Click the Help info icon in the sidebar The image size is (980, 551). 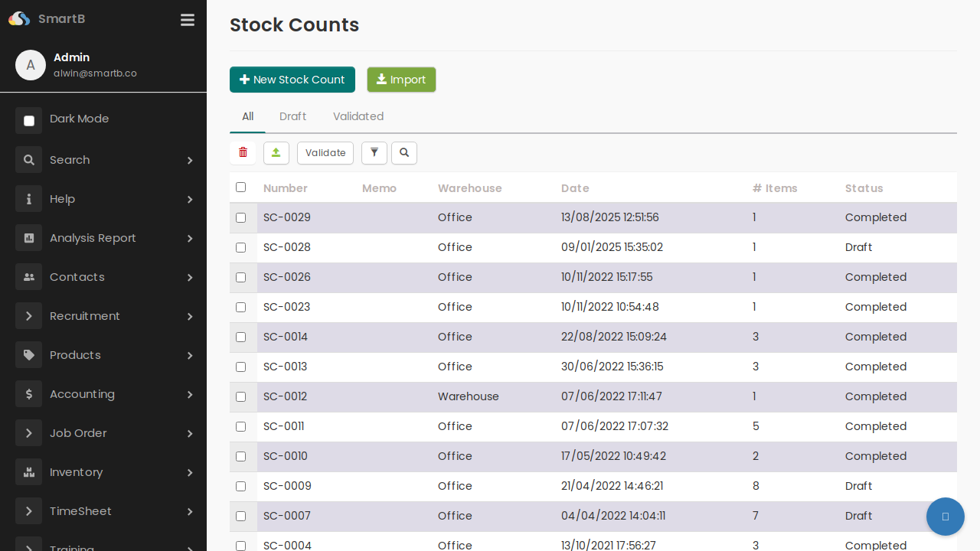pyautogui.click(x=28, y=199)
